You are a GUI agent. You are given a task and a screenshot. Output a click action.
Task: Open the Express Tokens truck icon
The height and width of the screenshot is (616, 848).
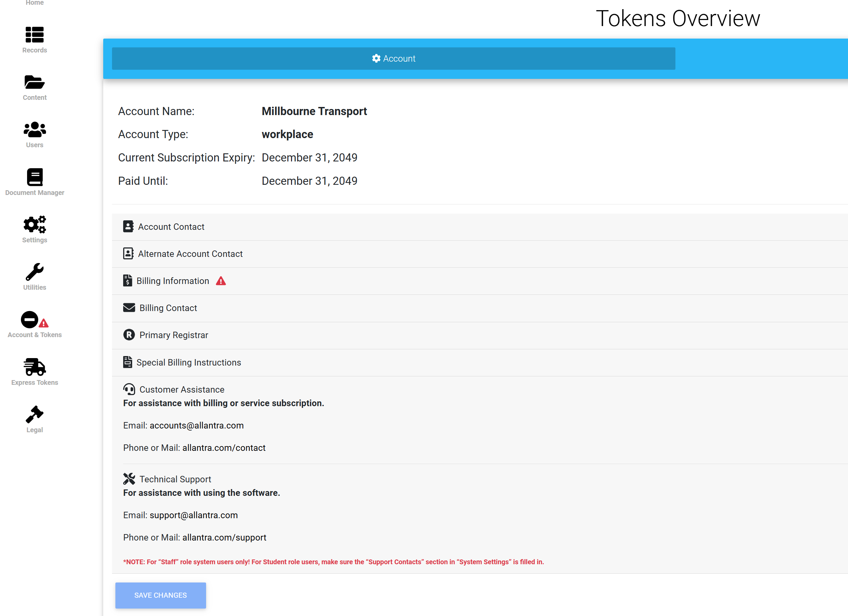pos(35,367)
